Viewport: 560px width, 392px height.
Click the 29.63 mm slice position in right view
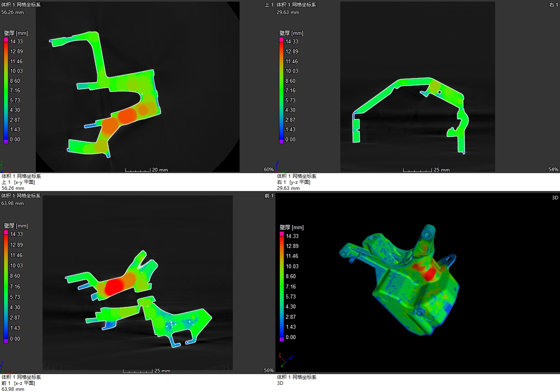288,12
